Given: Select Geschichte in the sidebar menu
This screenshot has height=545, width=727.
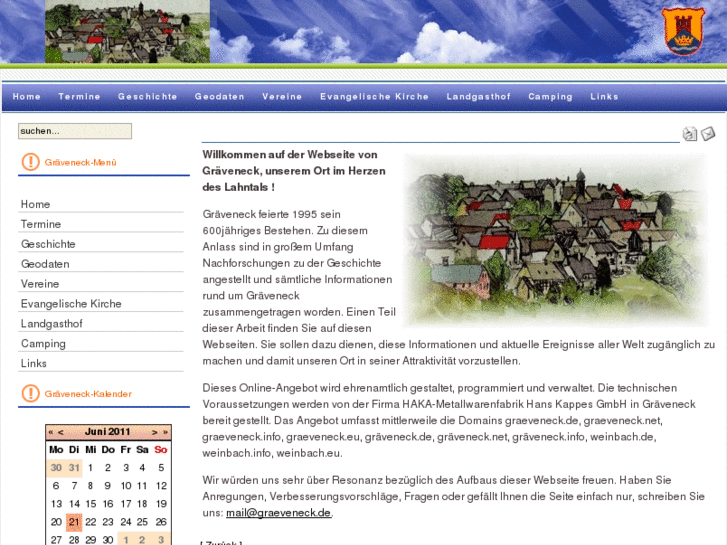Looking at the screenshot, I should (101, 244).
